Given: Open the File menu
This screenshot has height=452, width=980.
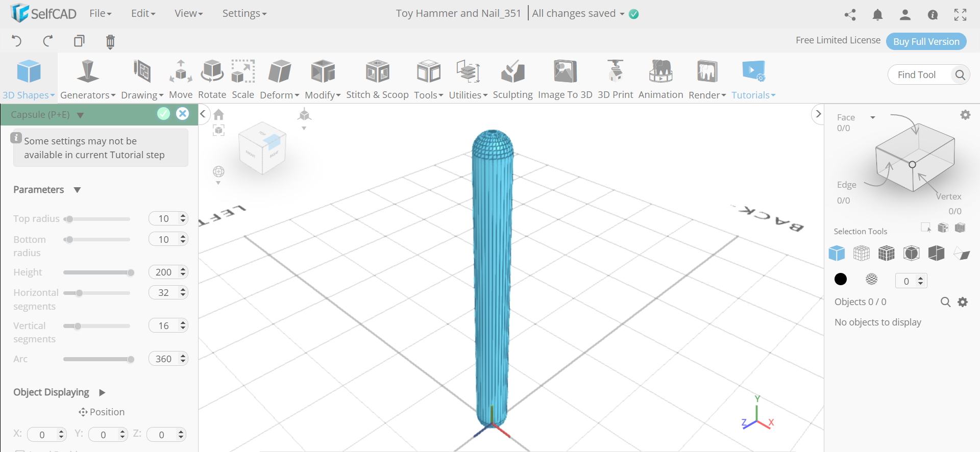Looking at the screenshot, I should tap(101, 13).
